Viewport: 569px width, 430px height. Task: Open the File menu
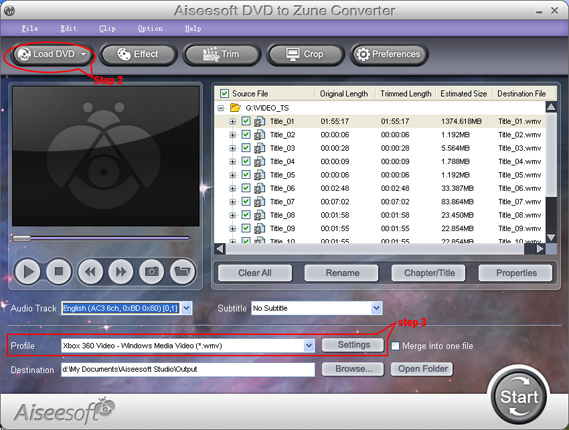pyautogui.click(x=29, y=28)
